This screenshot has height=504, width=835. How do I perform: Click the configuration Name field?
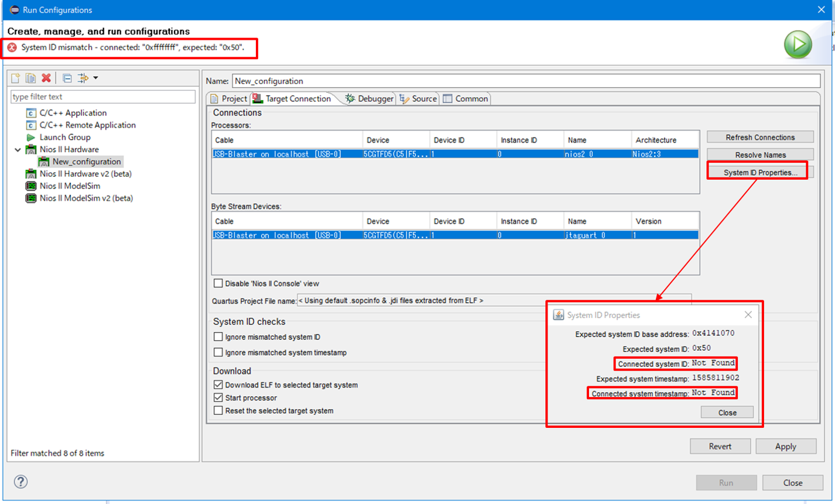point(526,81)
